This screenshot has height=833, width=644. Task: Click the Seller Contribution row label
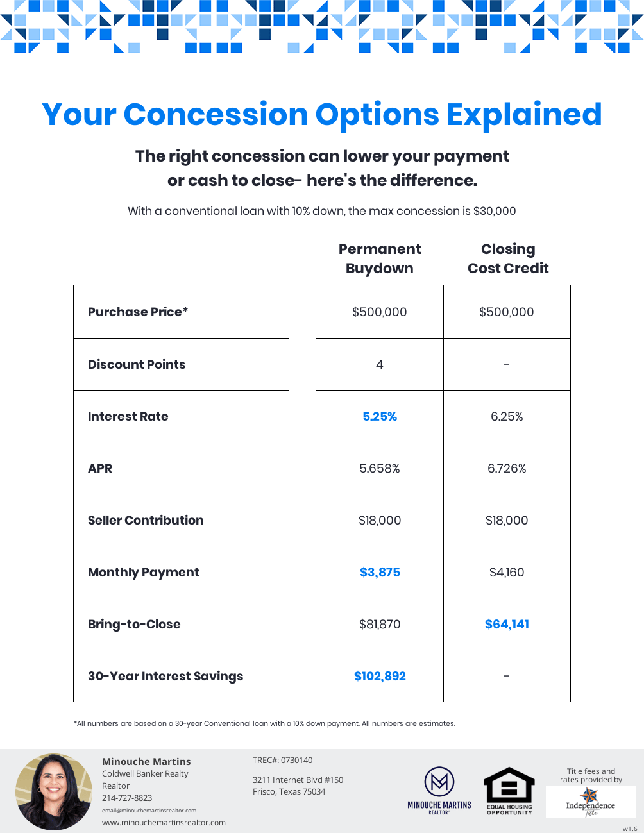point(146,521)
